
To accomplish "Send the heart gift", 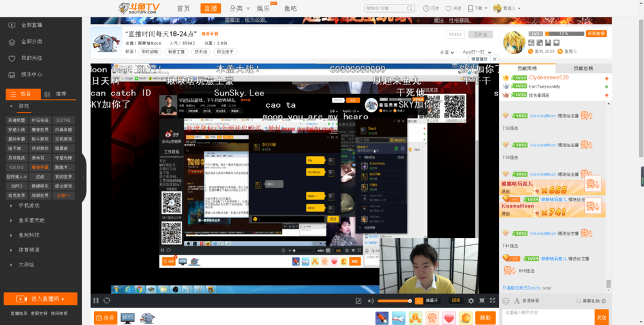I will [450, 318].
